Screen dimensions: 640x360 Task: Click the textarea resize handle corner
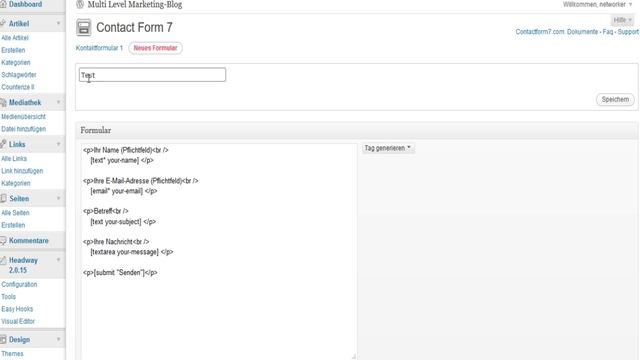point(353,356)
